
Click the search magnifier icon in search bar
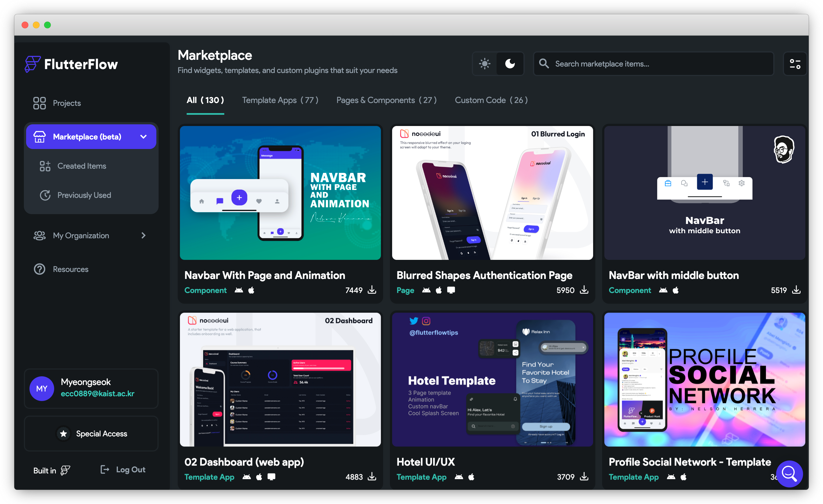[544, 63]
